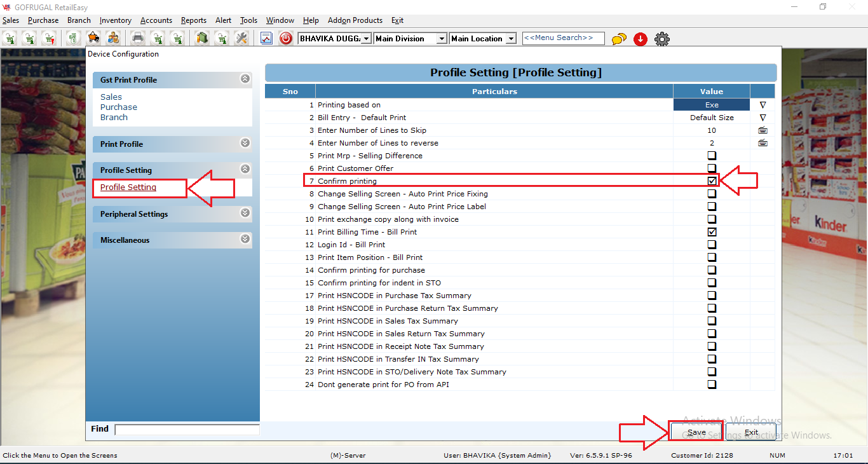Image resolution: width=868 pixels, height=464 pixels.
Task: Uncheck Print Billing Time - Bill Print
Action: coord(712,232)
